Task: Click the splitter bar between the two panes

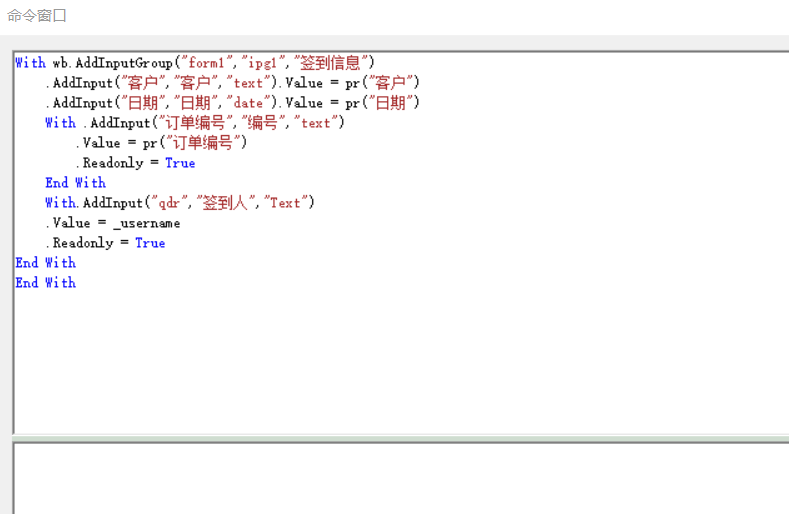Action: point(400,438)
